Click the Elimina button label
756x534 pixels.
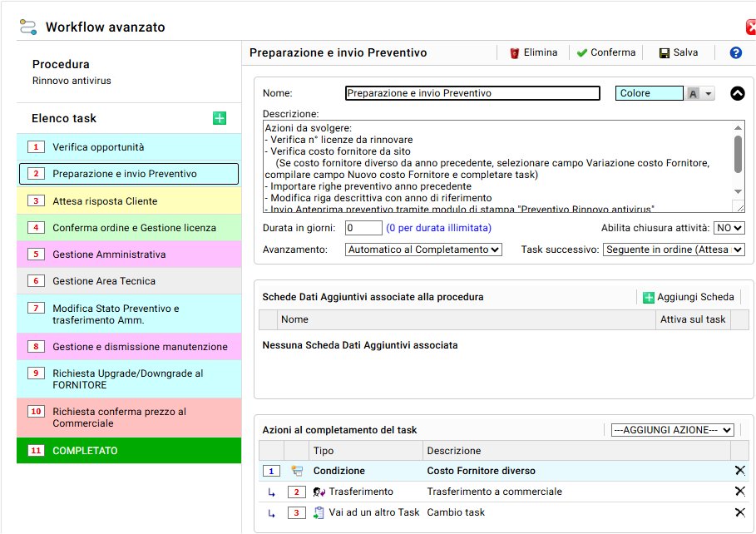541,52
